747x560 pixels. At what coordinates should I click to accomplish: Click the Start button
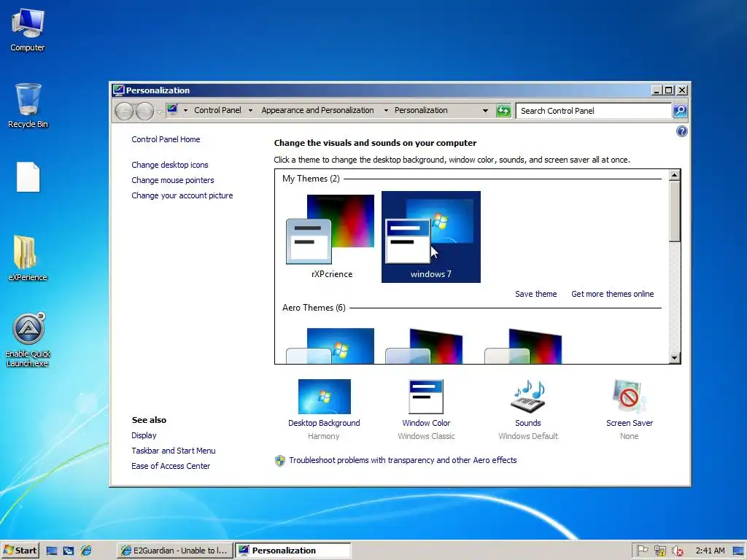point(20,551)
